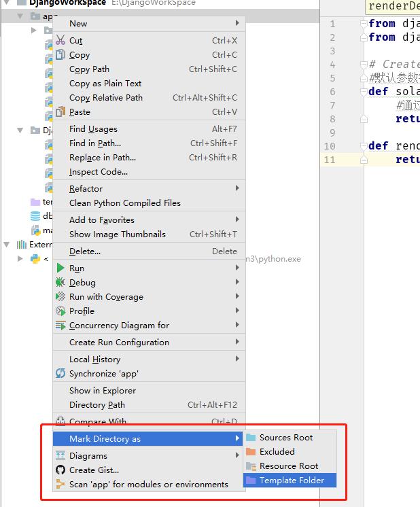Click the Cut scissors icon
Screen dimensions: 420x507
60,40
